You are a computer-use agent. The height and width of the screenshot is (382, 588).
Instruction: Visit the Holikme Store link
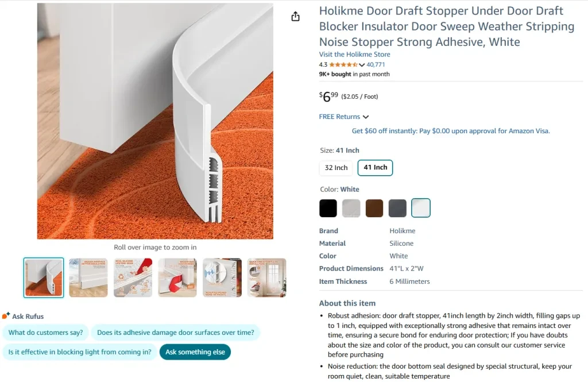pyautogui.click(x=354, y=55)
